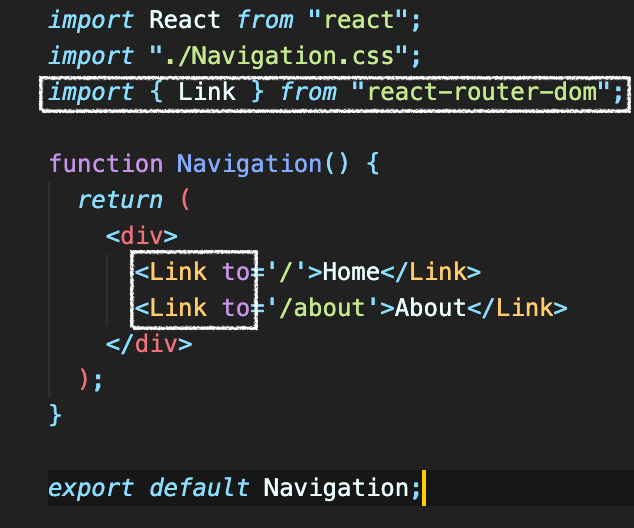The height and width of the screenshot is (528, 634).
Task: Click the '/' route string in Home link
Action: [287, 272]
